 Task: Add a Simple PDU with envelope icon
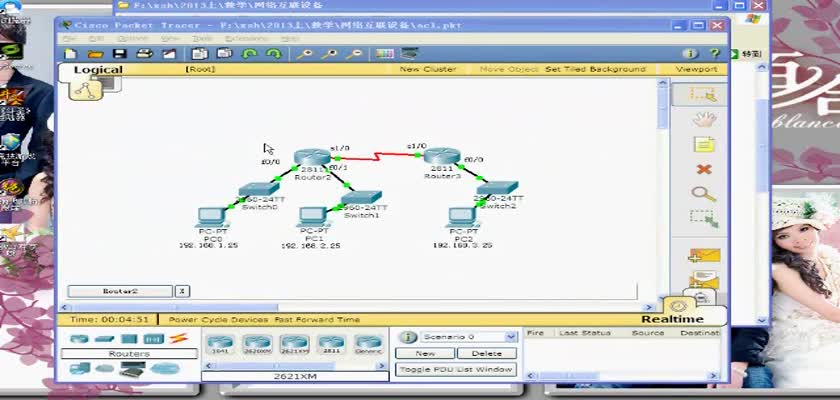tap(704, 255)
